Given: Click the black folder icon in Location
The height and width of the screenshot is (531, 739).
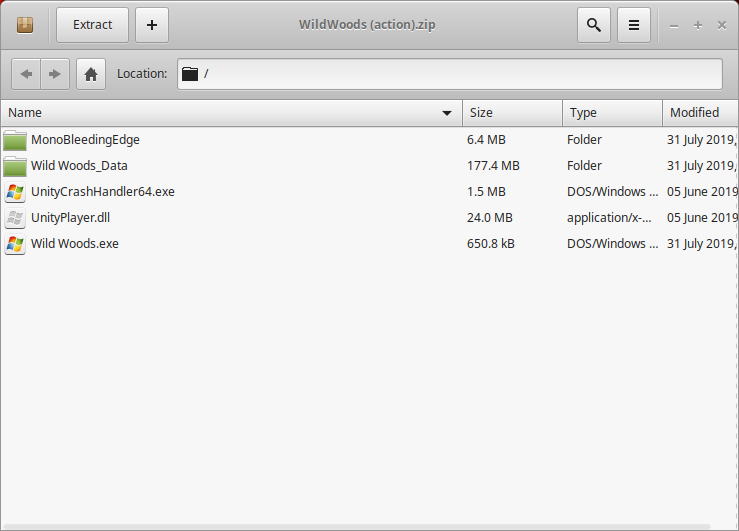Looking at the screenshot, I should point(190,74).
